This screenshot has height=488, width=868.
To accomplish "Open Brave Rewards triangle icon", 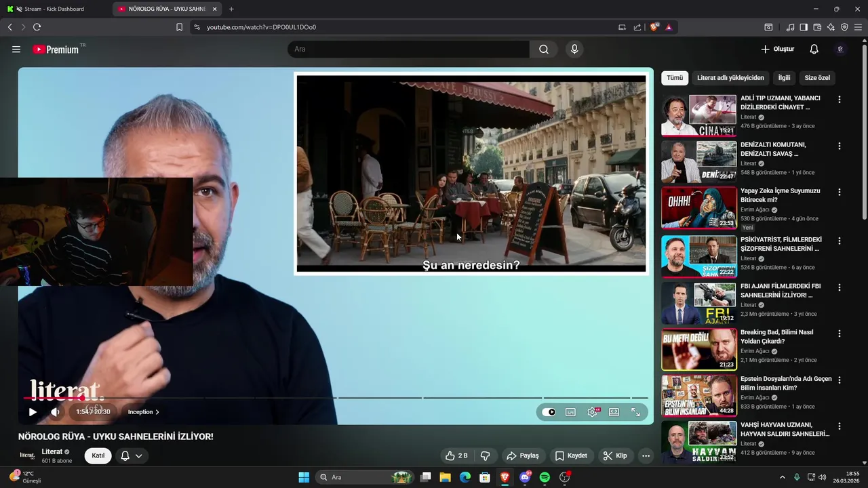I will tap(669, 27).
